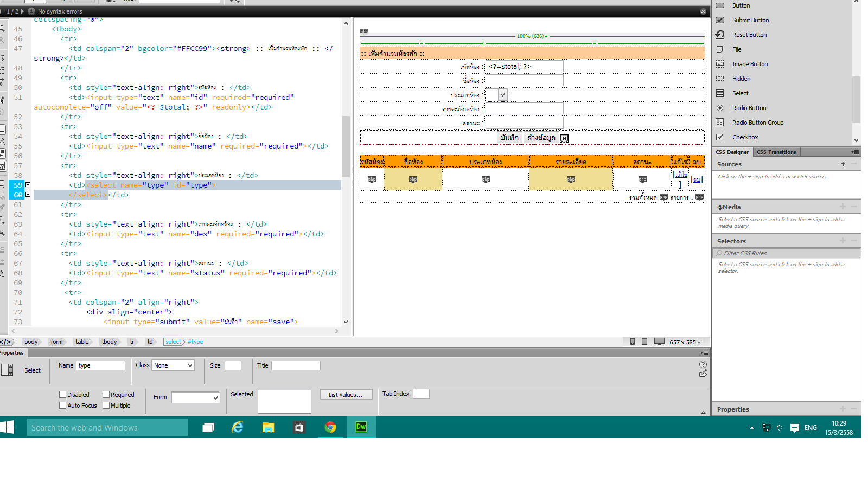This screenshot has width=868, height=488.
Task: Choose the tablet size preview icon
Action: pos(644,342)
